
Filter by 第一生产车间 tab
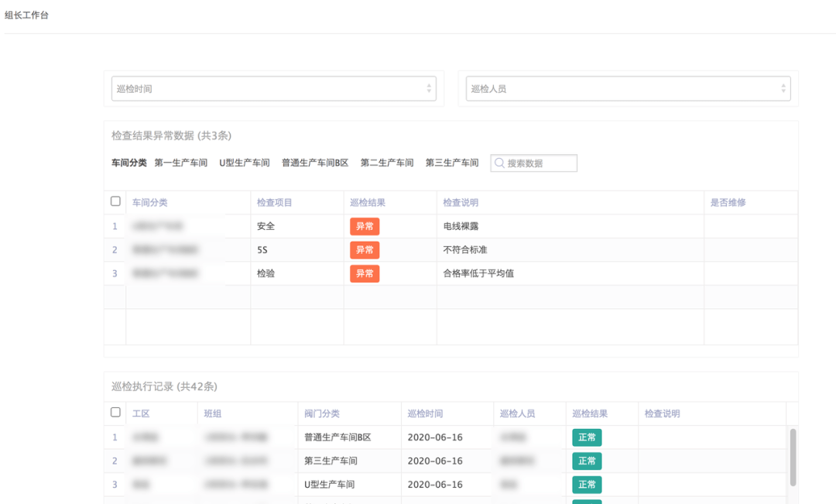point(181,163)
